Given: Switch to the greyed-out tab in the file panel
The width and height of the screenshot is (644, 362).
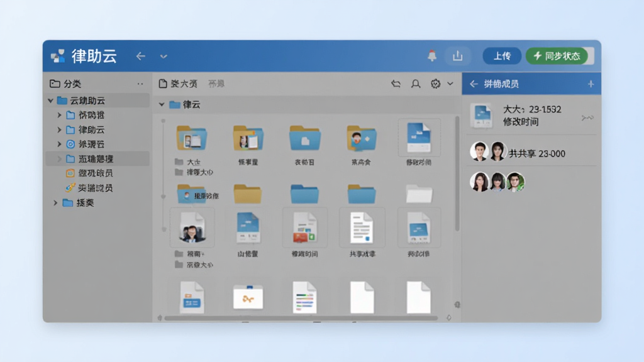Looking at the screenshot, I should click(x=216, y=84).
